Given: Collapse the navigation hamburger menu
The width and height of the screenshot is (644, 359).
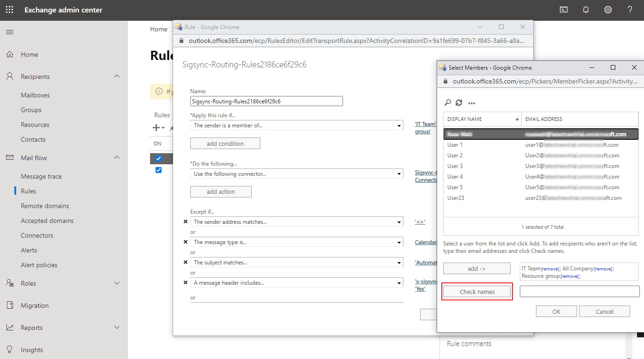Looking at the screenshot, I should pos(10,32).
